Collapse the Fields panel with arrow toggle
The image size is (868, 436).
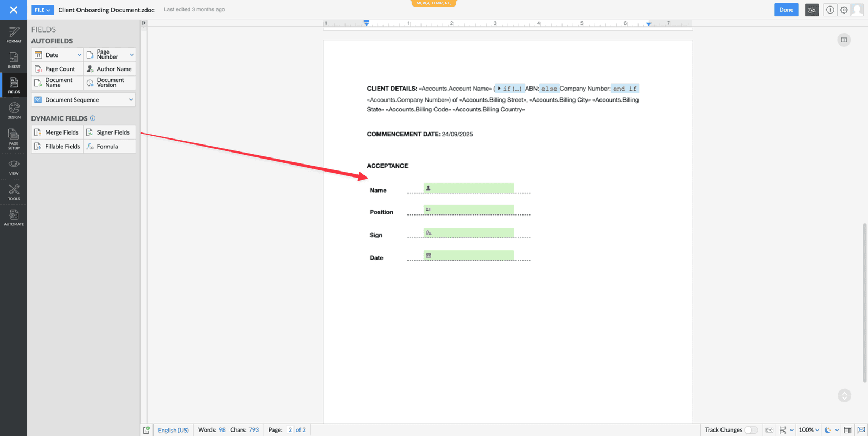click(x=144, y=23)
